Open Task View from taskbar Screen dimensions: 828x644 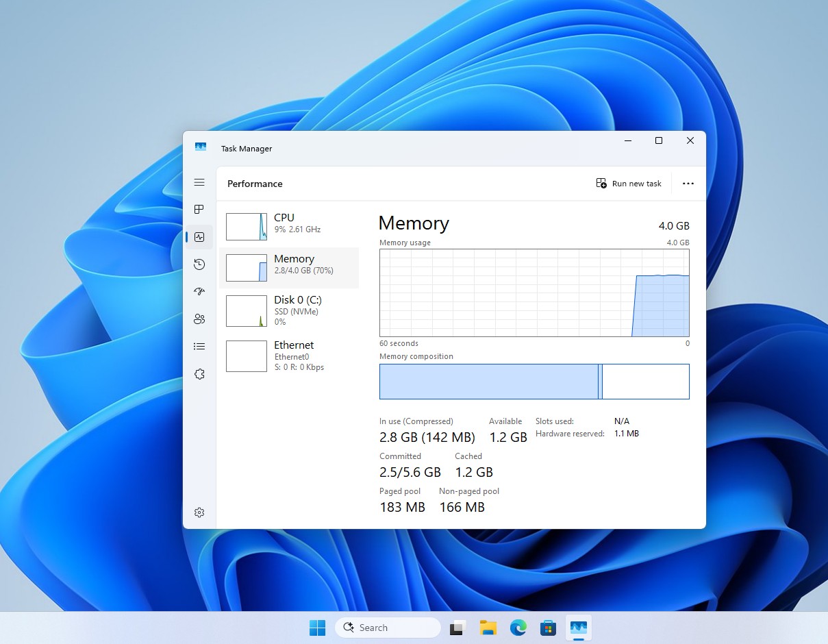click(x=457, y=628)
